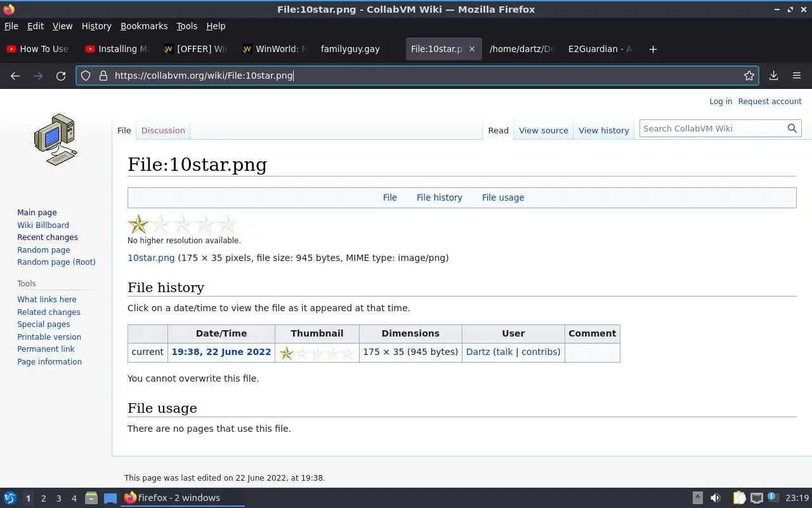This screenshot has height=508, width=812.
Task: Open the Tools menu
Action: pos(187,26)
